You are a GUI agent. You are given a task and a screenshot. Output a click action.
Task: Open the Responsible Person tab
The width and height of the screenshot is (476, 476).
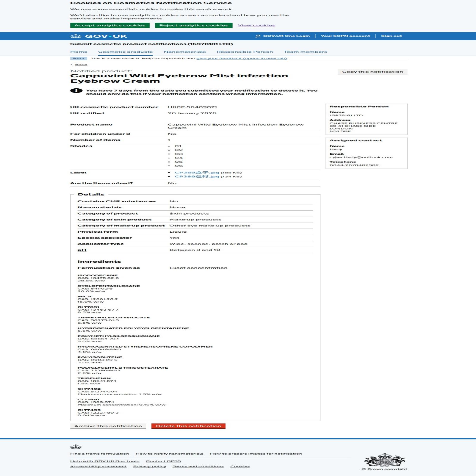(x=245, y=52)
